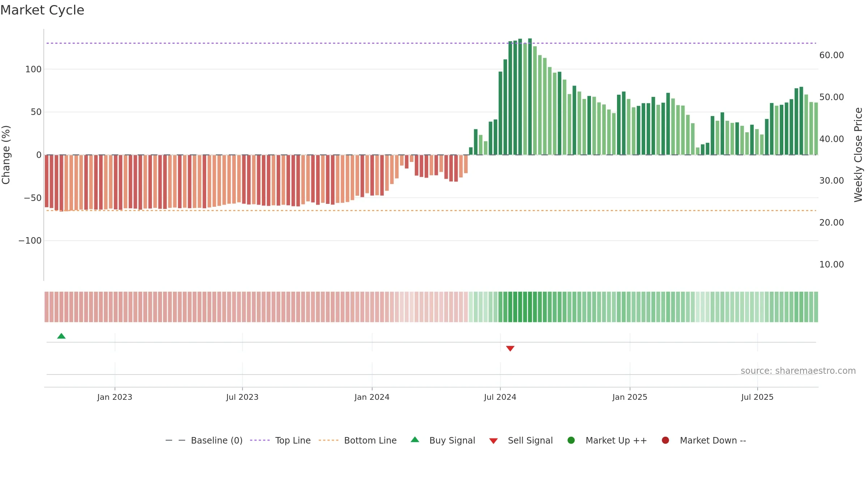Click the red Sell Signal triangle marker
The image size is (868, 488).
[510, 348]
